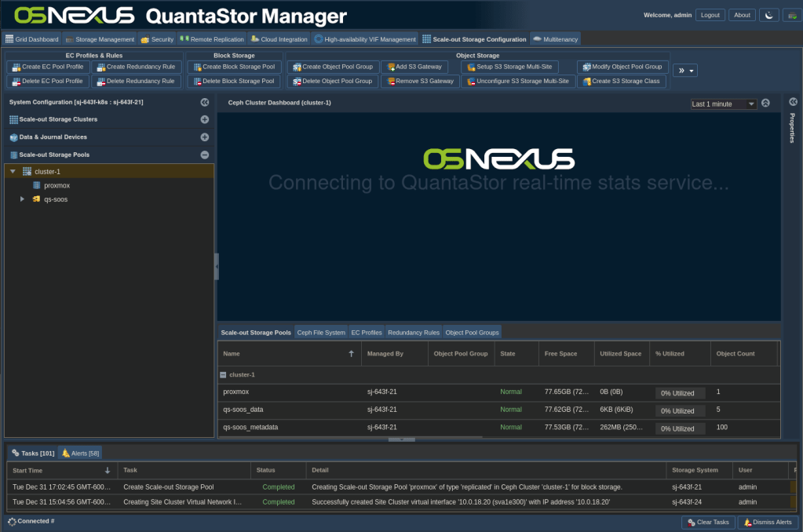This screenshot has height=532, width=803.
Task: Click Create Block Storage Pool in the toolbar
Action: click(233, 67)
